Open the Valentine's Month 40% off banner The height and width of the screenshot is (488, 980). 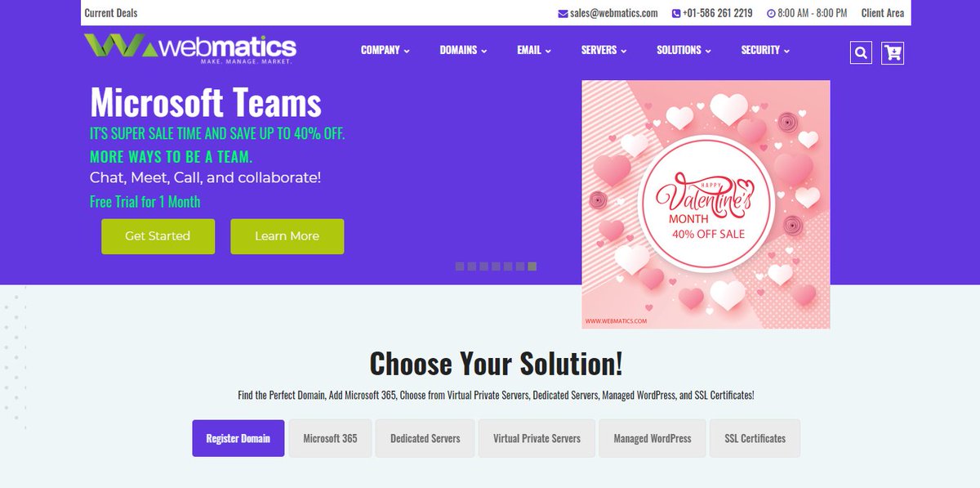(706, 204)
